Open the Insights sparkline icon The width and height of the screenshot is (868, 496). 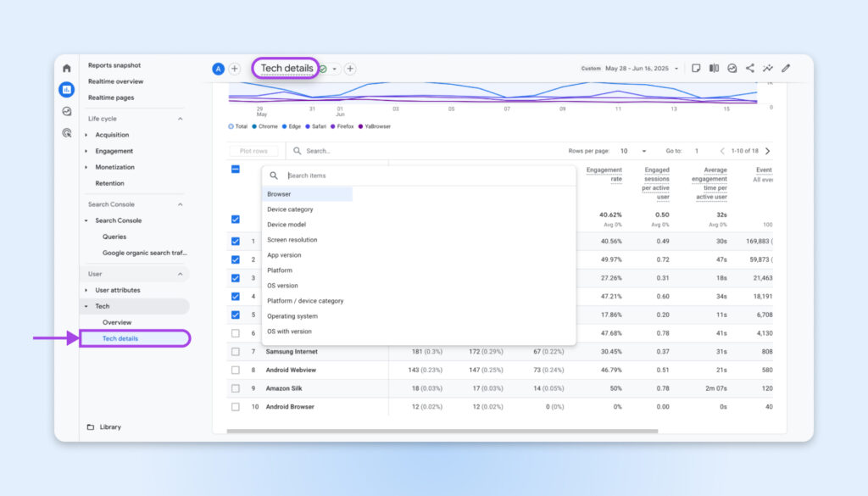(768, 69)
